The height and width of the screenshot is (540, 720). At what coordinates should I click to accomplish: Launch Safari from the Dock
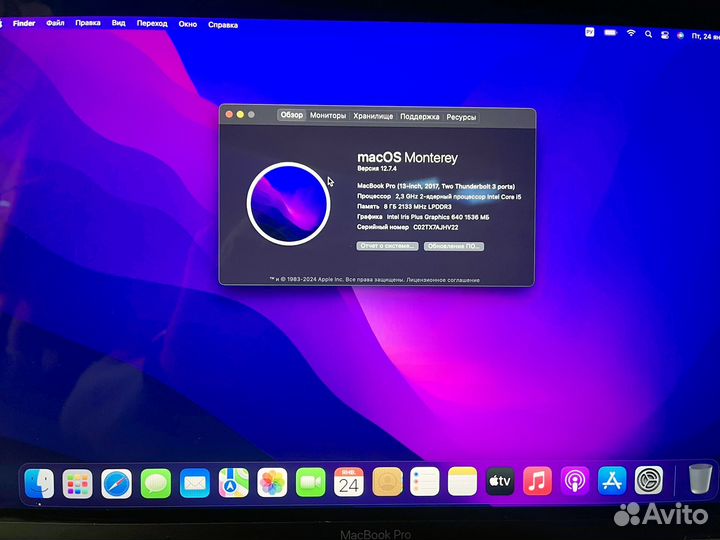116,484
